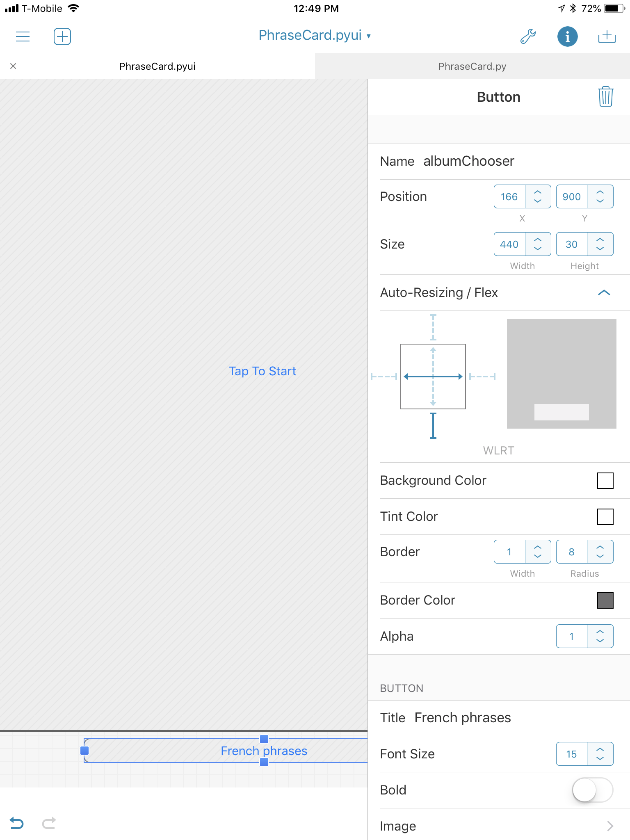Open the PhraseCard.pyui title dropdown
The width and height of the screenshot is (630, 840).
coord(315,36)
